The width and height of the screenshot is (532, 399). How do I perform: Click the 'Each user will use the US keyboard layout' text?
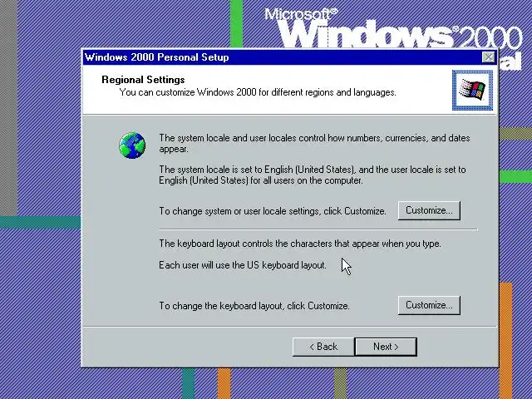(x=243, y=265)
